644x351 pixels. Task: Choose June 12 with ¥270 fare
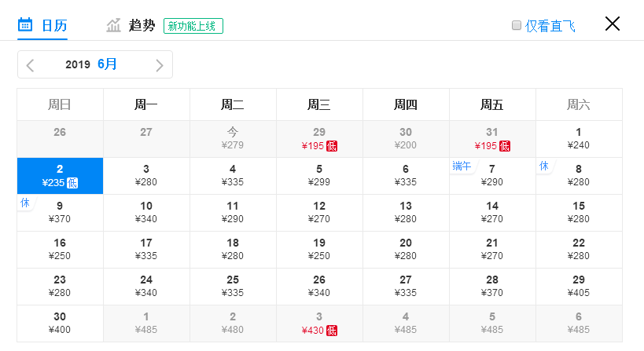(x=319, y=213)
